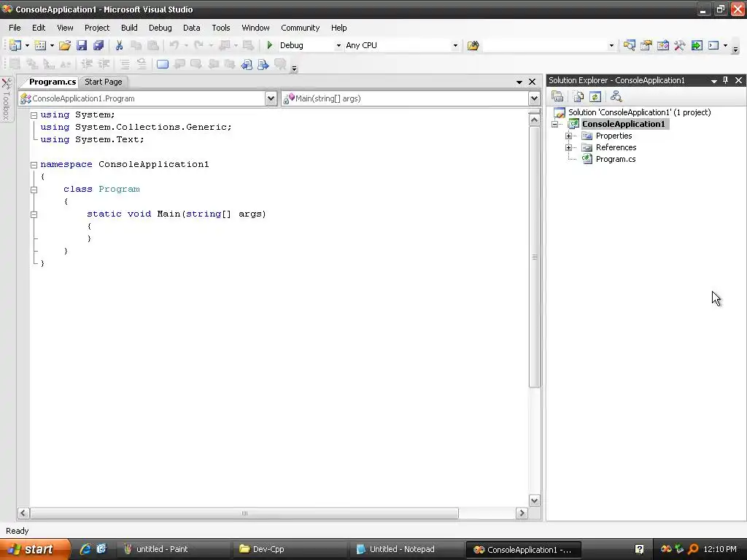Click the Save All icon
747x560 pixels.
tap(98, 45)
